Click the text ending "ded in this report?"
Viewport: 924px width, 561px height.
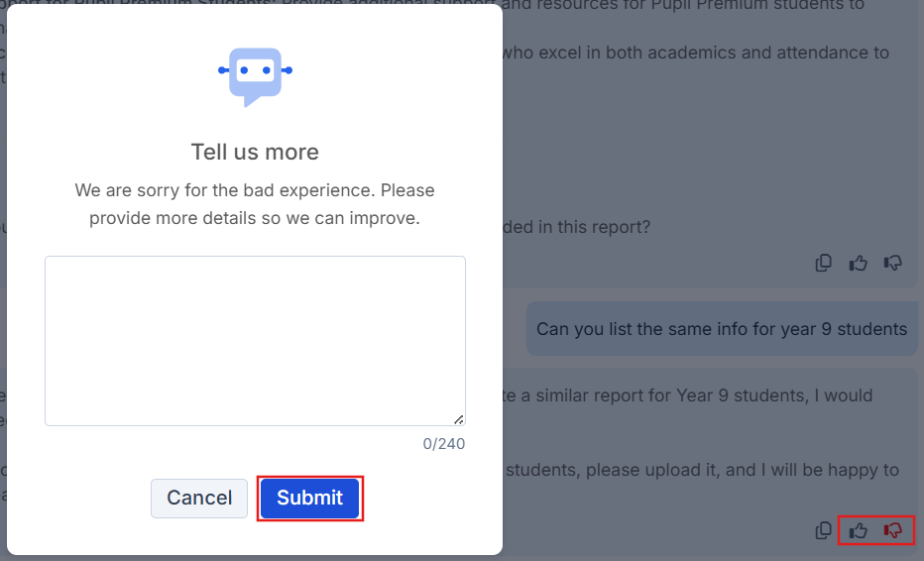578,226
